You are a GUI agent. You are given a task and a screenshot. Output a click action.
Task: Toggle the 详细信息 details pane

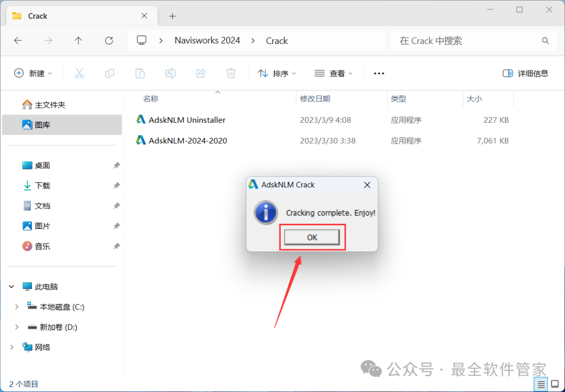525,73
